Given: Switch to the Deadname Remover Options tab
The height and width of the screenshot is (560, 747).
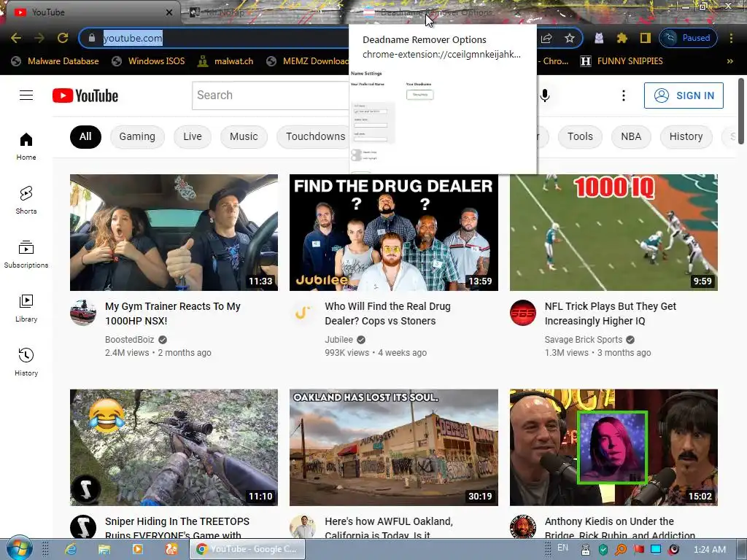Looking at the screenshot, I should (x=436, y=12).
